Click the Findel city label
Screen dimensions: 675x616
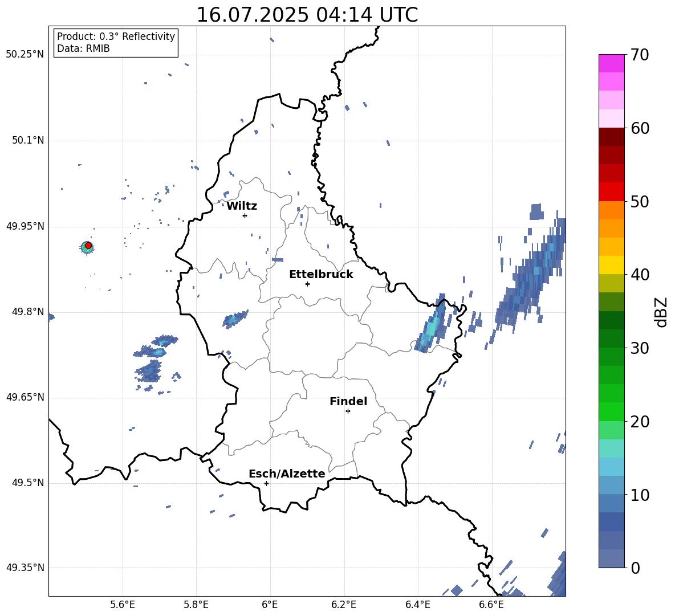point(348,401)
